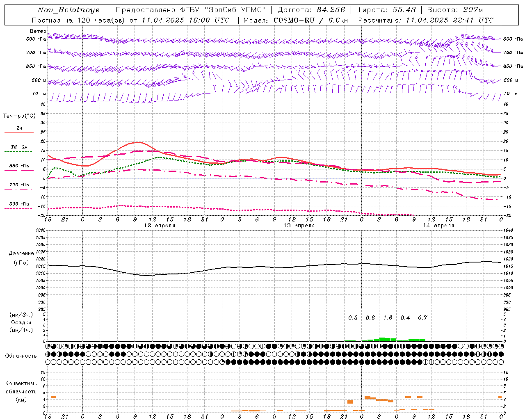
Task: Click the Ветер section label
Action: 38,31
